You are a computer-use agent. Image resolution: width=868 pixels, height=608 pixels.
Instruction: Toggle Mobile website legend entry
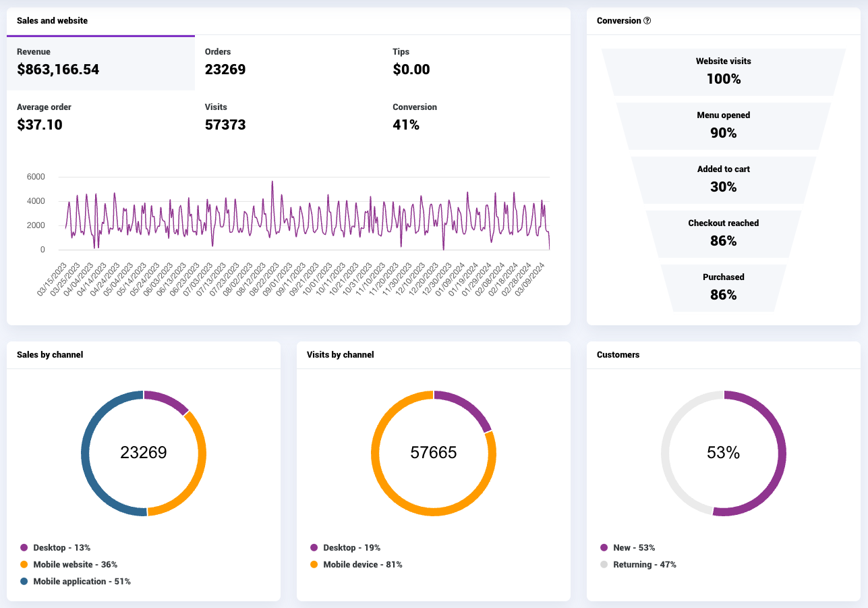pos(69,565)
